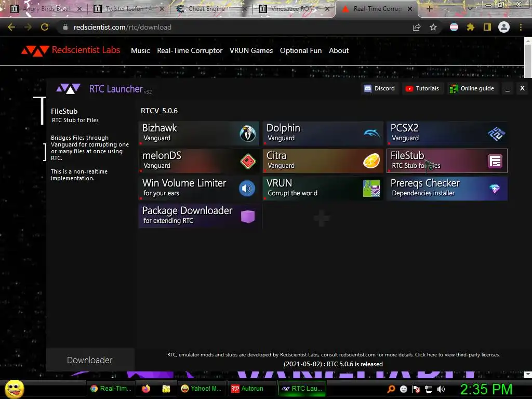Image resolution: width=532 pixels, height=399 pixels.
Task: Click the Prereqs Checker diamond icon
Action: 495,188
